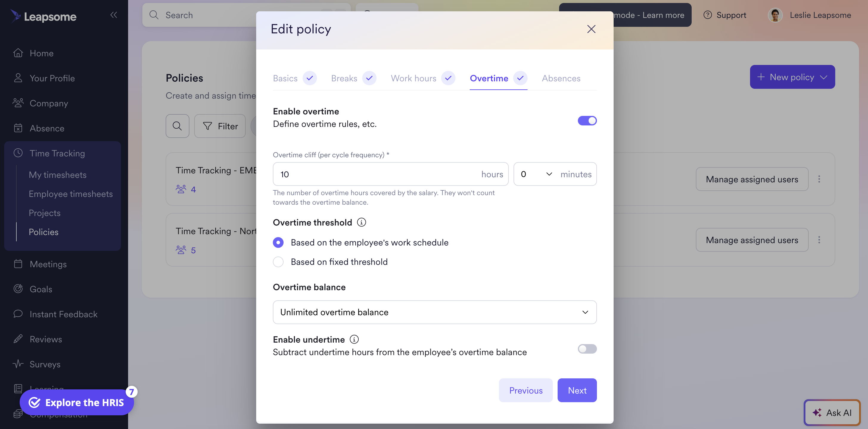Open the New policy dropdown button
The height and width of the screenshot is (429, 868).
(792, 77)
